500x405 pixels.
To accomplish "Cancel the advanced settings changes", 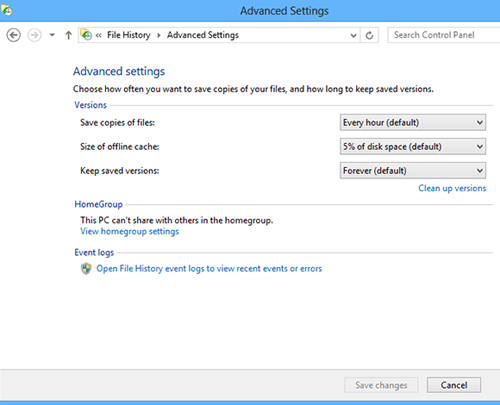I will point(454,385).
